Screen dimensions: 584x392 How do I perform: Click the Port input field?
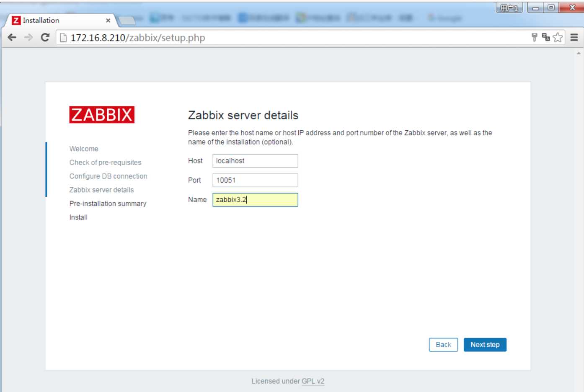pyautogui.click(x=255, y=180)
